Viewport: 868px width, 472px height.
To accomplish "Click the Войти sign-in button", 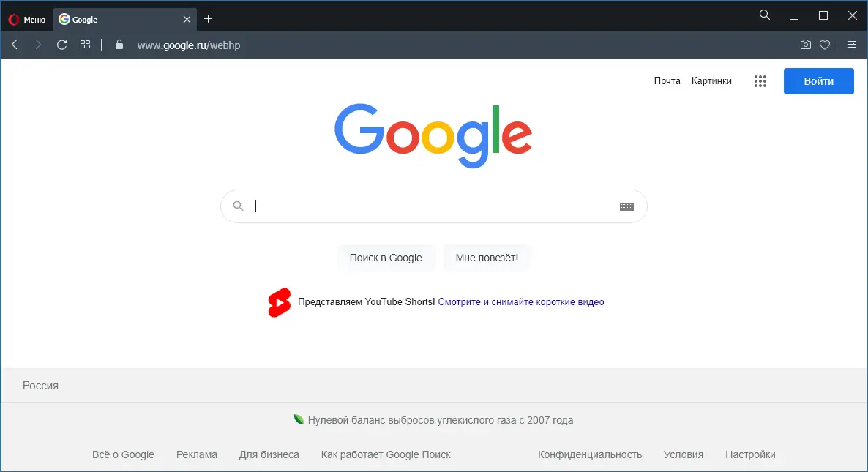I will tap(819, 81).
